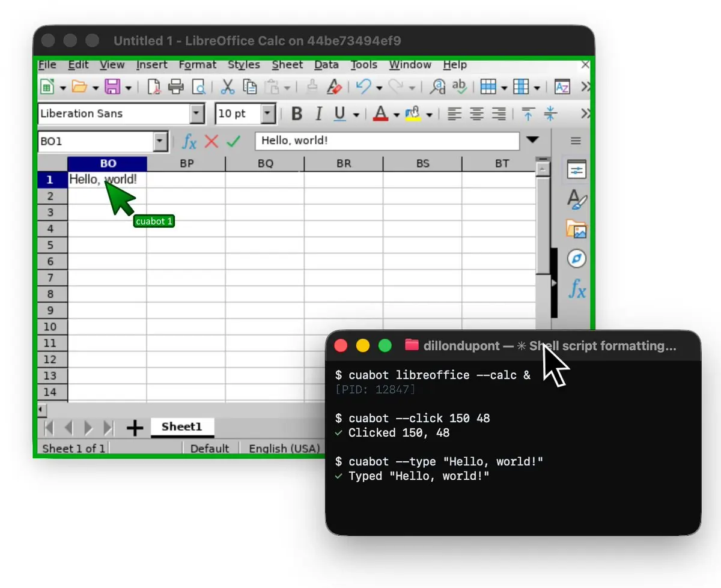Toggle Align Right
This screenshot has height=588, width=721.
click(499, 114)
